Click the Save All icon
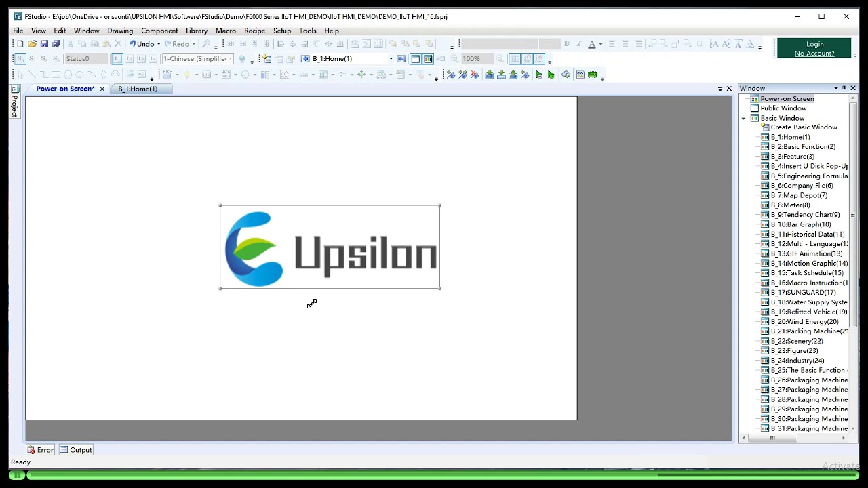The height and width of the screenshot is (488, 868). 56,44
